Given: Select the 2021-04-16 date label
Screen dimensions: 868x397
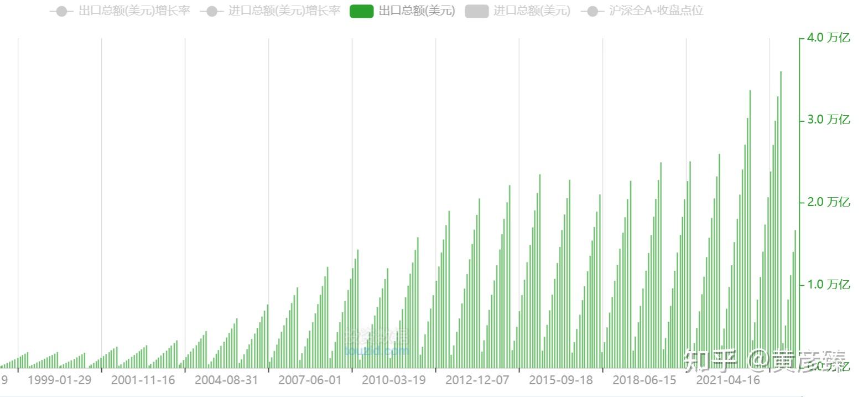Looking at the screenshot, I should (727, 380).
